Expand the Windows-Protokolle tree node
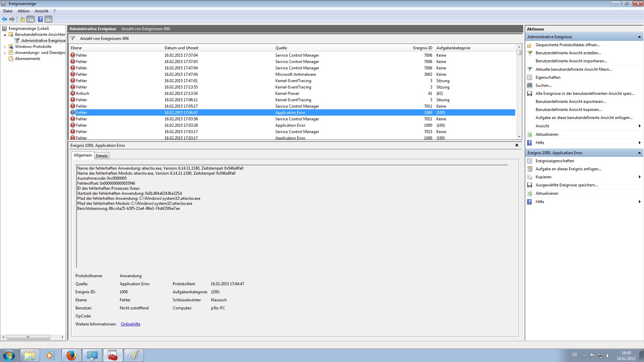Viewport: 644px width, 362px height. [x=5, y=47]
